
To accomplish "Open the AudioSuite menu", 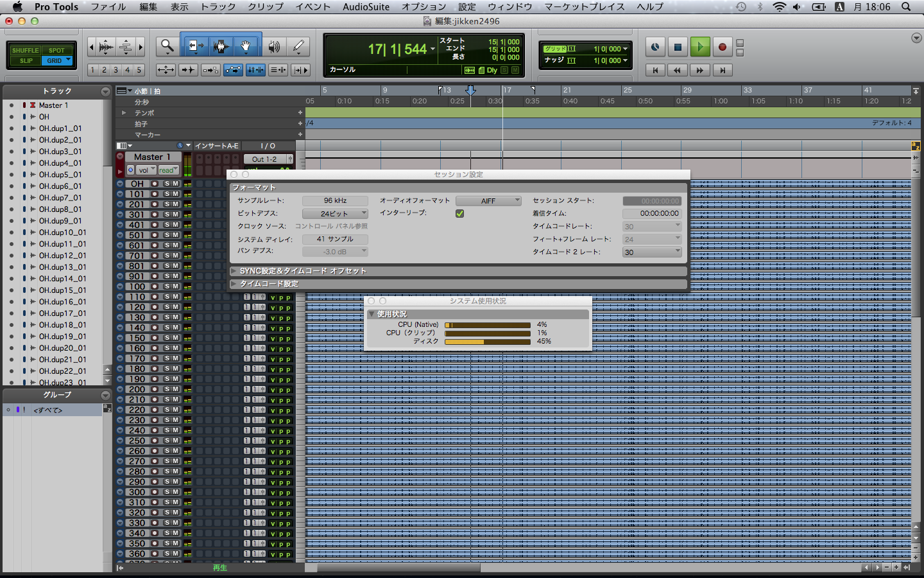I will point(366,6).
